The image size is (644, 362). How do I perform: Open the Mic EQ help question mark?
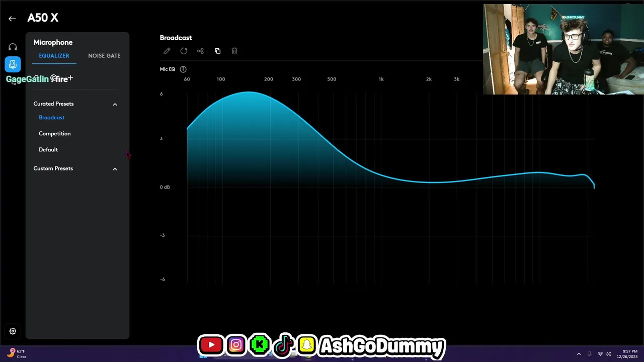coord(183,69)
